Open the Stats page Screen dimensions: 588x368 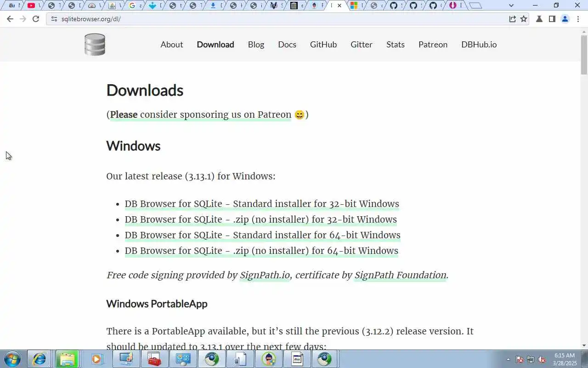pos(396,45)
